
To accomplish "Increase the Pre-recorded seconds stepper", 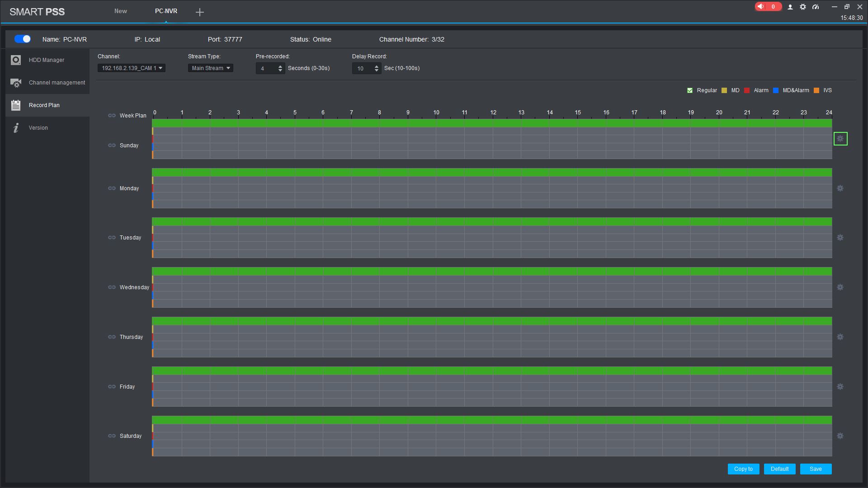I will click(x=280, y=66).
